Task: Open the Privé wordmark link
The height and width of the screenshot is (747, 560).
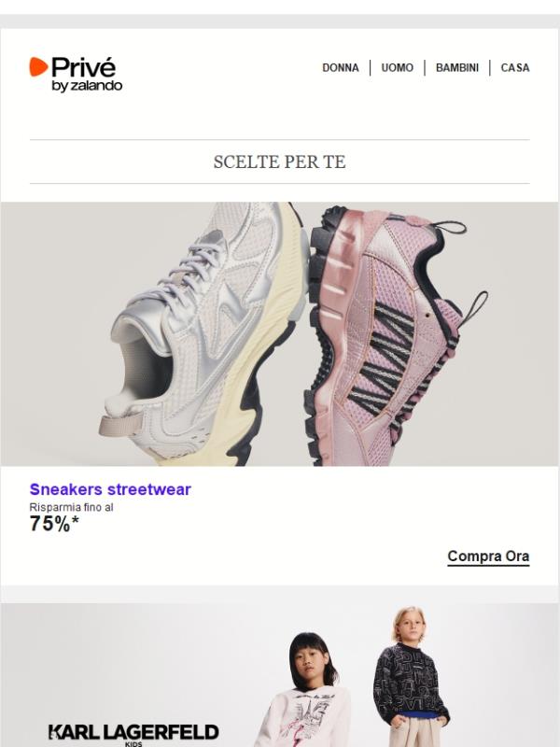Action: point(83,67)
